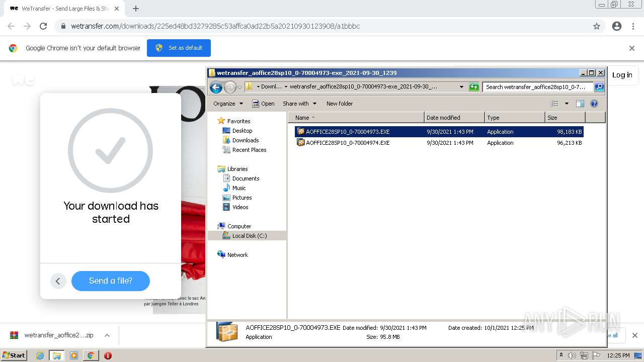Viewport: 644px width, 362px height.
Task: Click Libraries heading in navigation pane
Action: (x=237, y=169)
